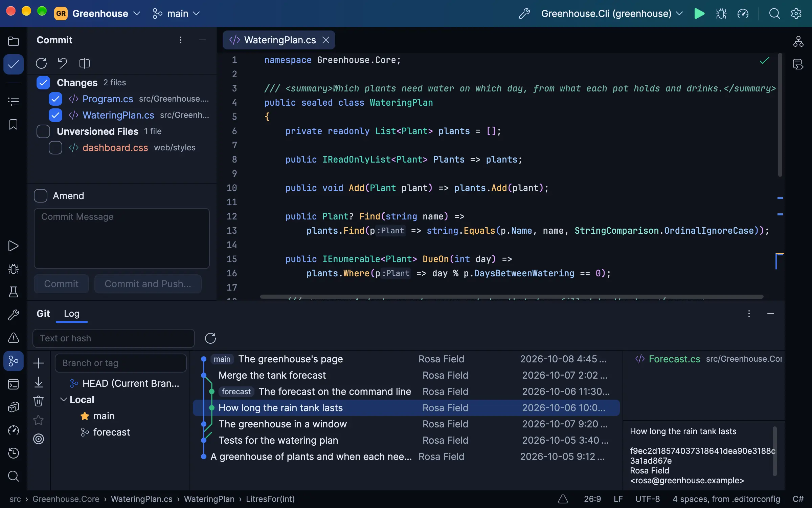Image resolution: width=812 pixels, height=508 pixels.
Task: Open IDE settings gear icon
Action: (796, 14)
